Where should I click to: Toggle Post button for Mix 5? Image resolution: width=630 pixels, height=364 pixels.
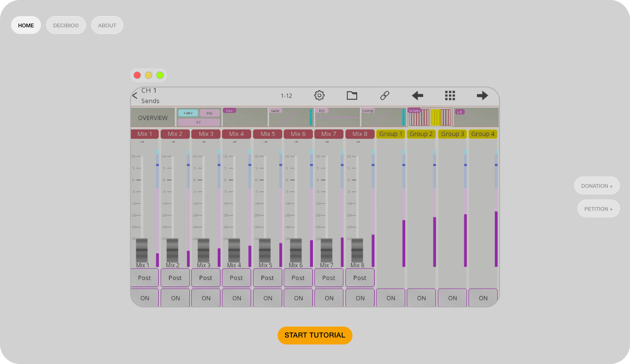pos(267,278)
